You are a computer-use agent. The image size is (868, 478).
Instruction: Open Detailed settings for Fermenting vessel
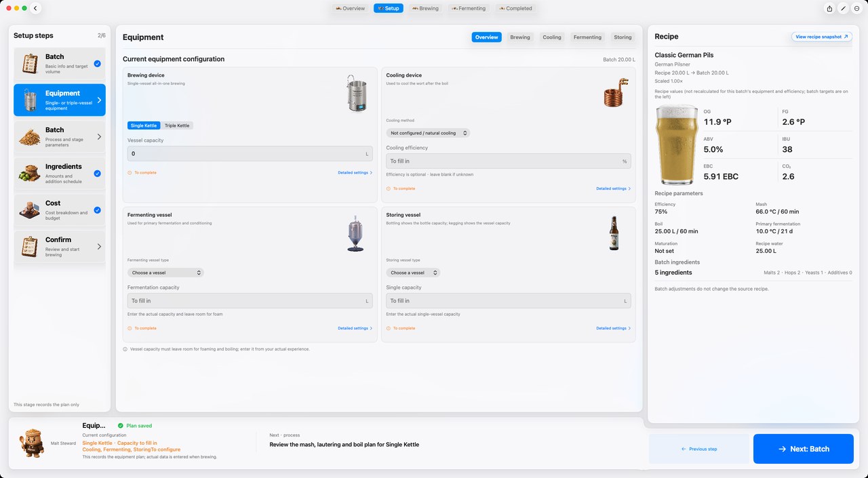tap(355, 328)
